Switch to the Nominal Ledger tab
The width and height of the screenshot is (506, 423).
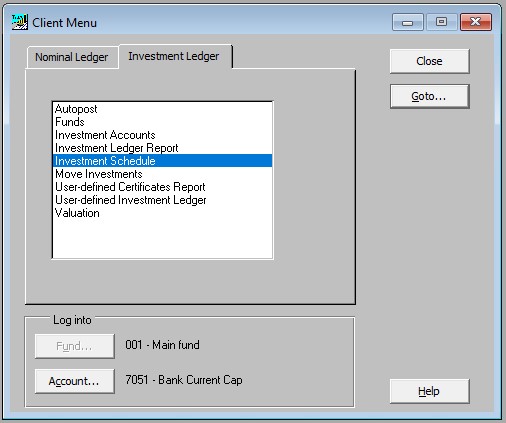pos(72,57)
